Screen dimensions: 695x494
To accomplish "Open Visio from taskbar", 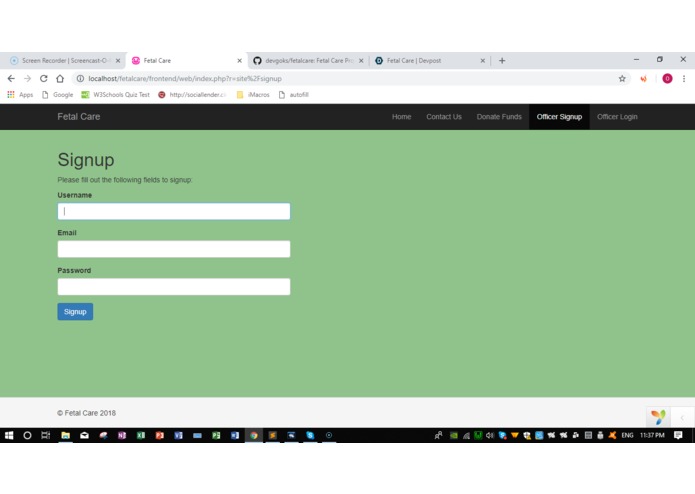I will (179, 436).
